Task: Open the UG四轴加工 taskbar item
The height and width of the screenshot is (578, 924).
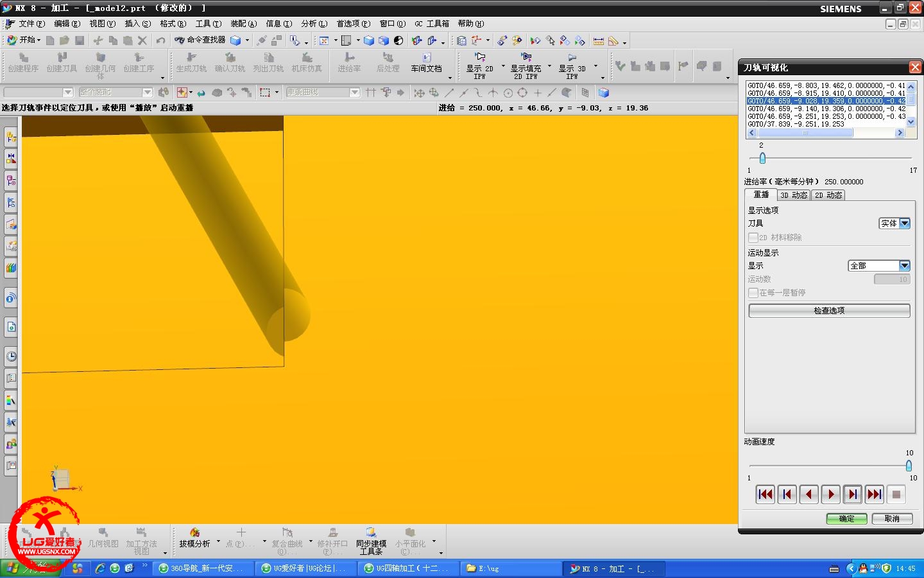Action: pyautogui.click(x=407, y=568)
